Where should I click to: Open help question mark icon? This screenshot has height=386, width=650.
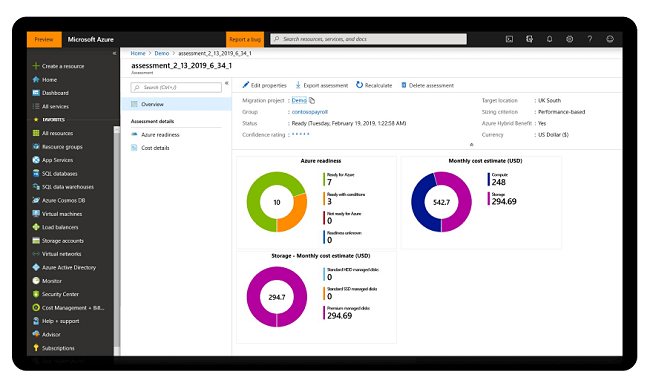coord(589,39)
